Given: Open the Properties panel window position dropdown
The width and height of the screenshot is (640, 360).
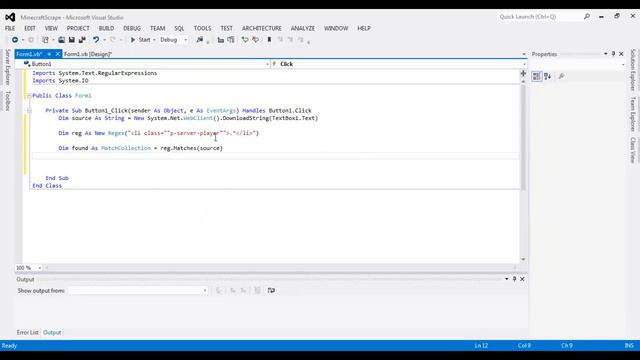Looking at the screenshot, I should point(606,54).
